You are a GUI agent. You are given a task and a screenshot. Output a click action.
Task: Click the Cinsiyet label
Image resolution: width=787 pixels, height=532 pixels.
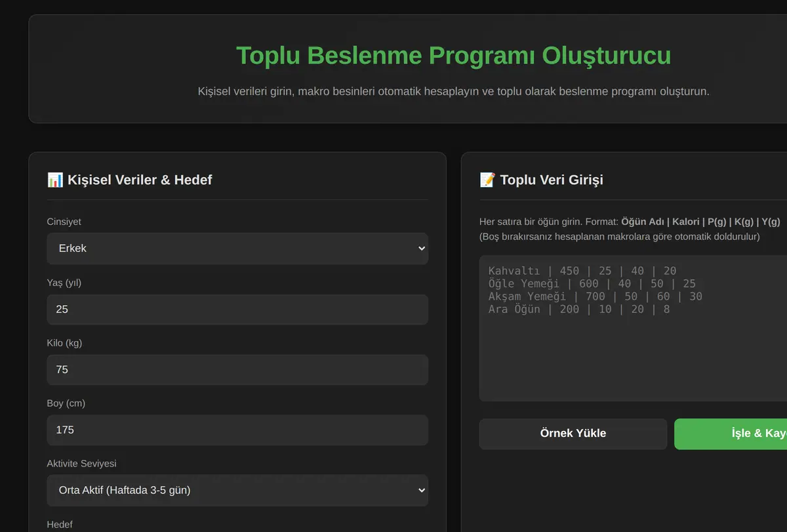click(x=64, y=222)
